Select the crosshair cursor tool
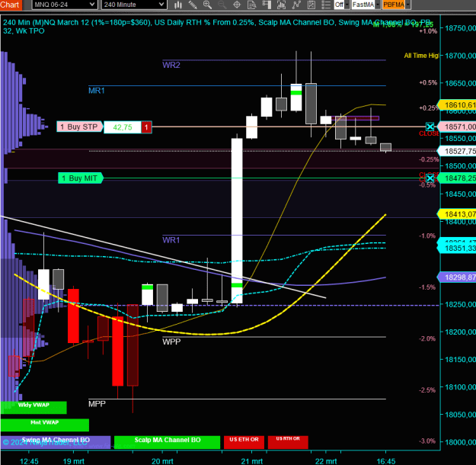476x465 pixels. [x=237, y=5]
